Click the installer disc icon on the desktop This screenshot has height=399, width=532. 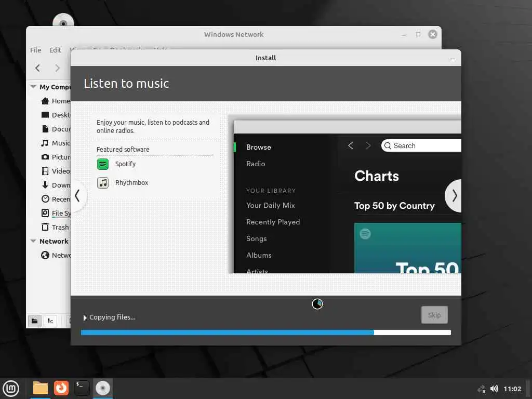pyautogui.click(x=63, y=21)
